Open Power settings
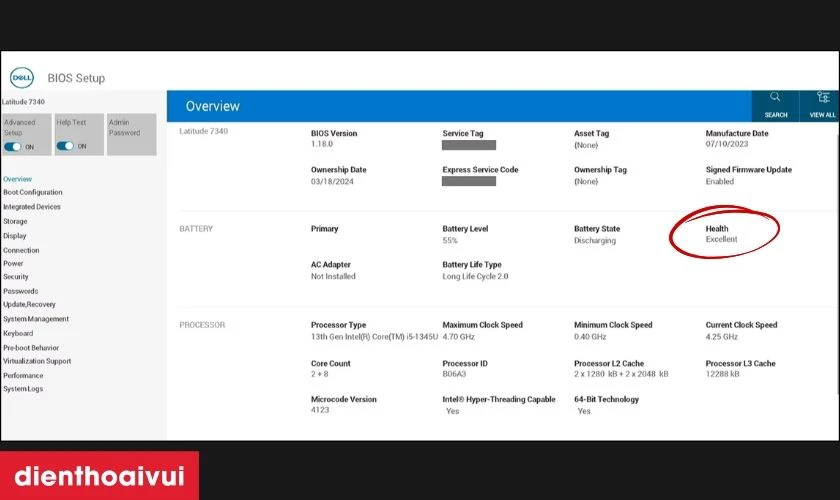Viewport: 840px width, 500px height. click(x=13, y=263)
